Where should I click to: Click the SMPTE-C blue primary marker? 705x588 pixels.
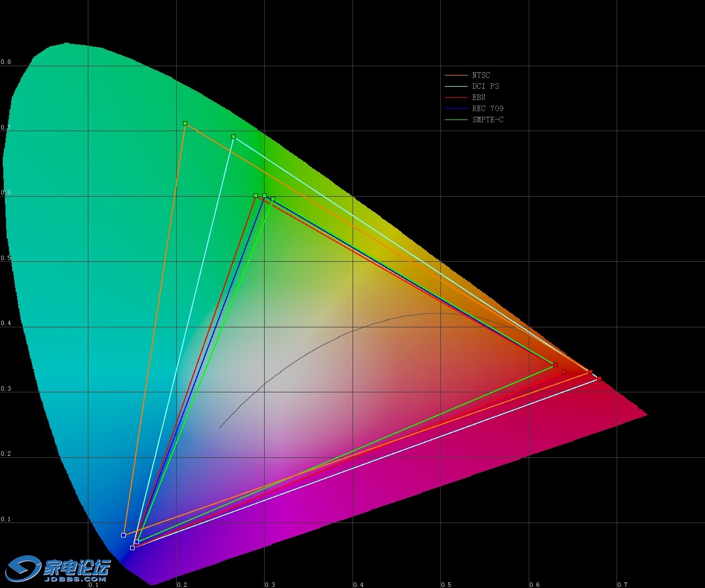[x=137, y=542]
